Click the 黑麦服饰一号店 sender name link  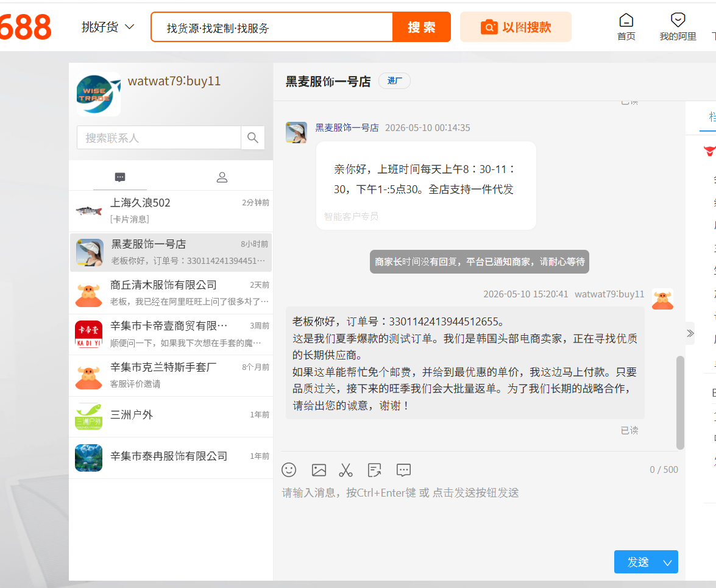[347, 128]
